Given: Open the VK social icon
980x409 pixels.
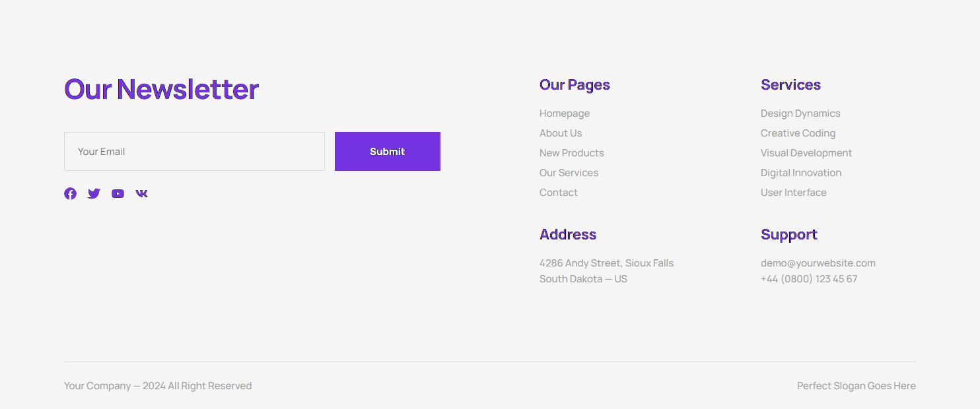Looking at the screenshot, I should (x=141, y=193).
